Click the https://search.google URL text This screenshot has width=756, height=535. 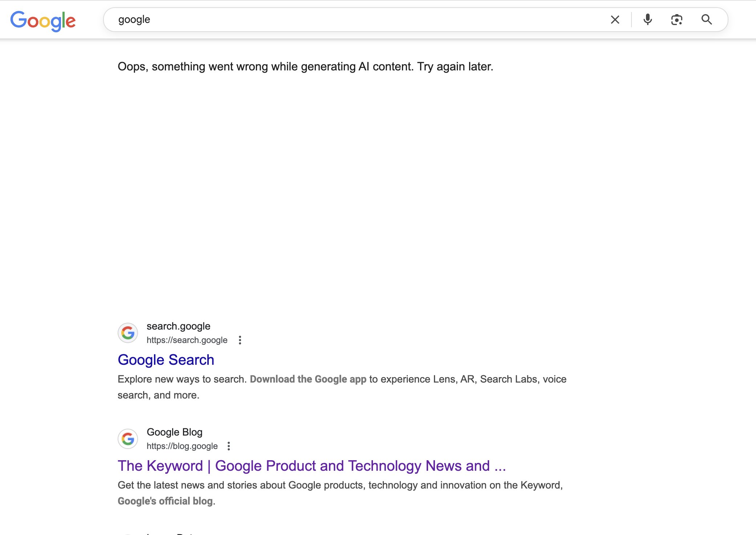tap(187, 340)
